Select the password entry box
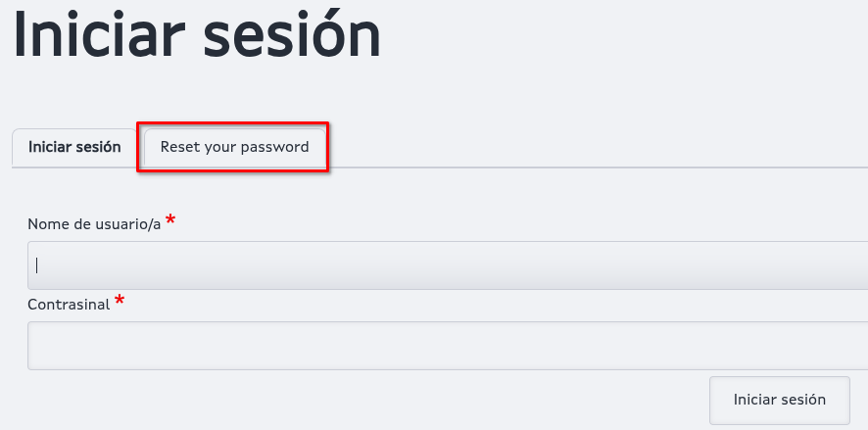The image size is (868, 430). point(448,346)
